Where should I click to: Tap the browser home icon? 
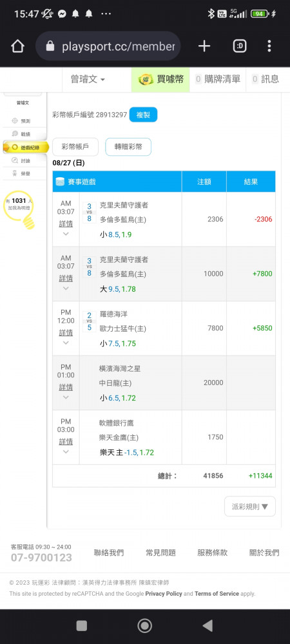click(17, 46)
